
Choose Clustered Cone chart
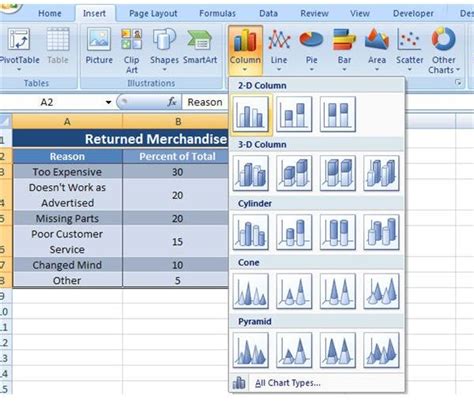point(251,291)
